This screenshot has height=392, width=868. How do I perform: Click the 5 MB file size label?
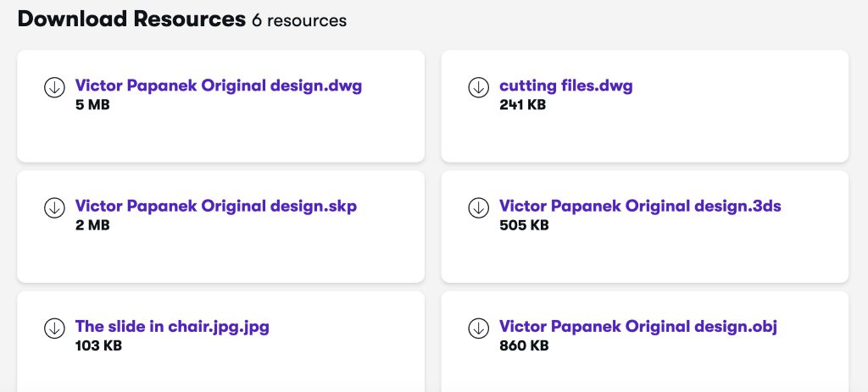[92, 105]
